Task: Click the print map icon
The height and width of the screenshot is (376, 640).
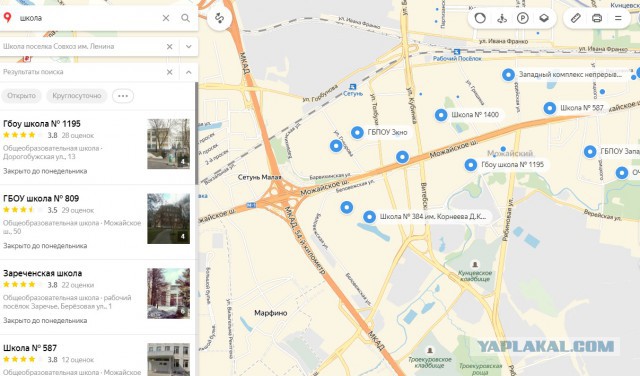Action: coord(597,18)
